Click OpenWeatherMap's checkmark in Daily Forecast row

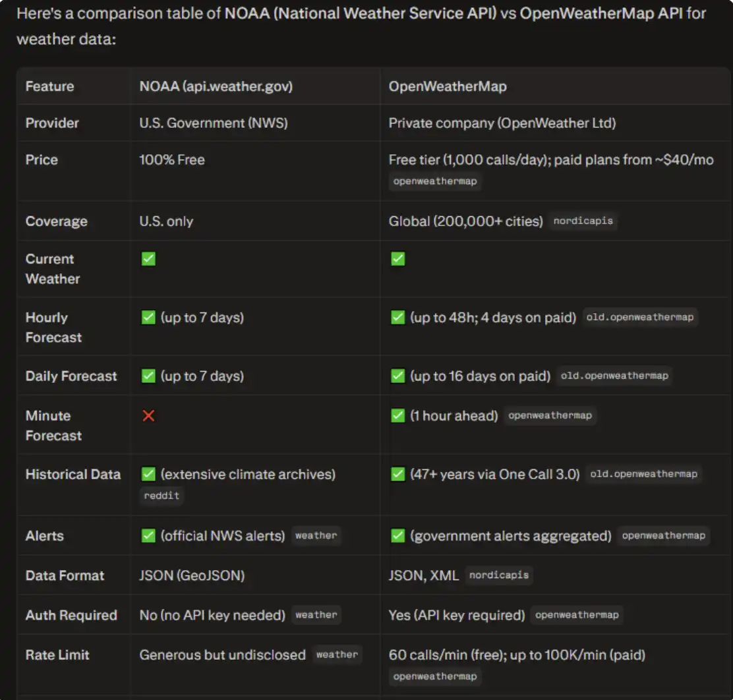coord(397,376)
